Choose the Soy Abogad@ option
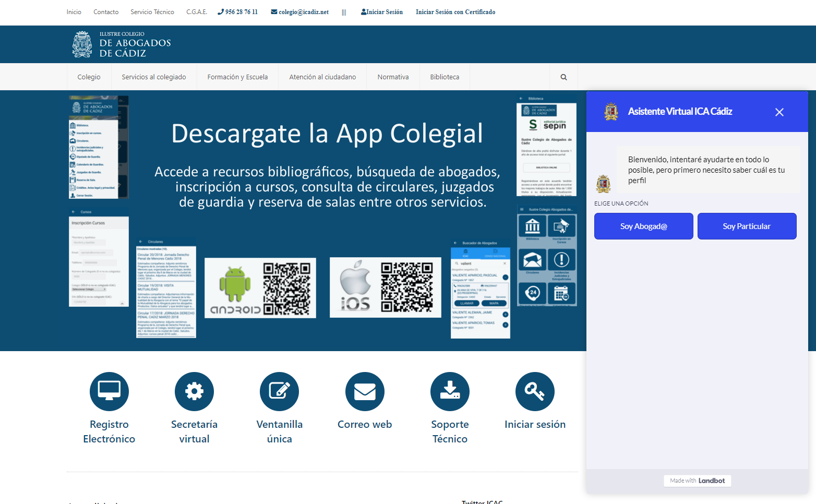Viewport: 816px width, 504px height. point(643,226)
